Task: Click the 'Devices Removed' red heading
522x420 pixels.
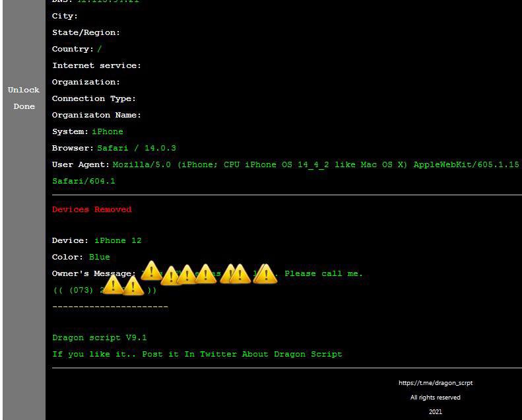Action: pos(92,209)
